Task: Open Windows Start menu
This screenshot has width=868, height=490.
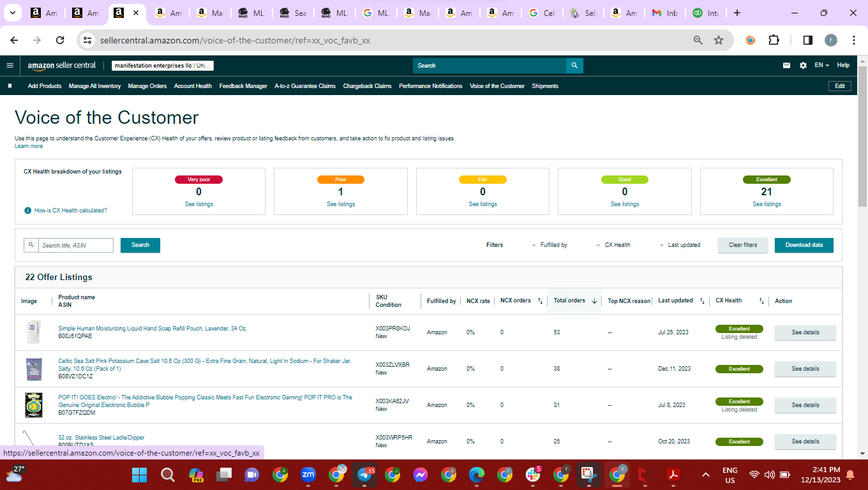Action: 139,475
